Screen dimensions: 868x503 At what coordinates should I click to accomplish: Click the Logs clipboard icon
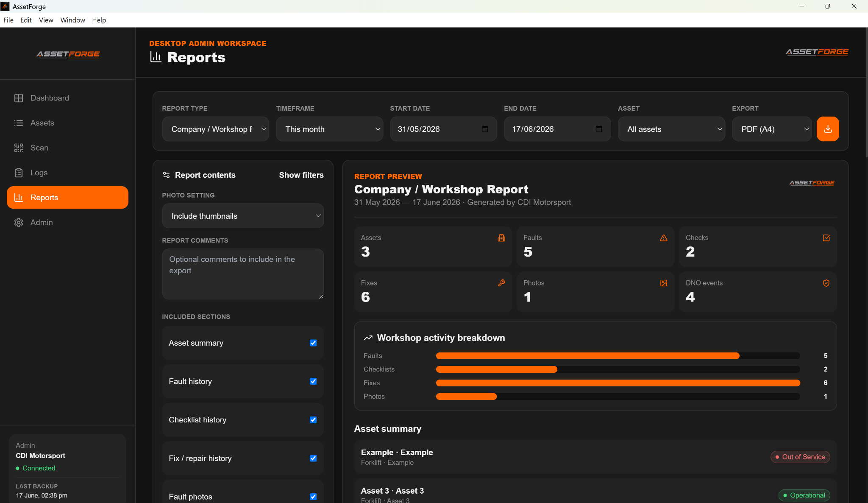tap(19, 173)
